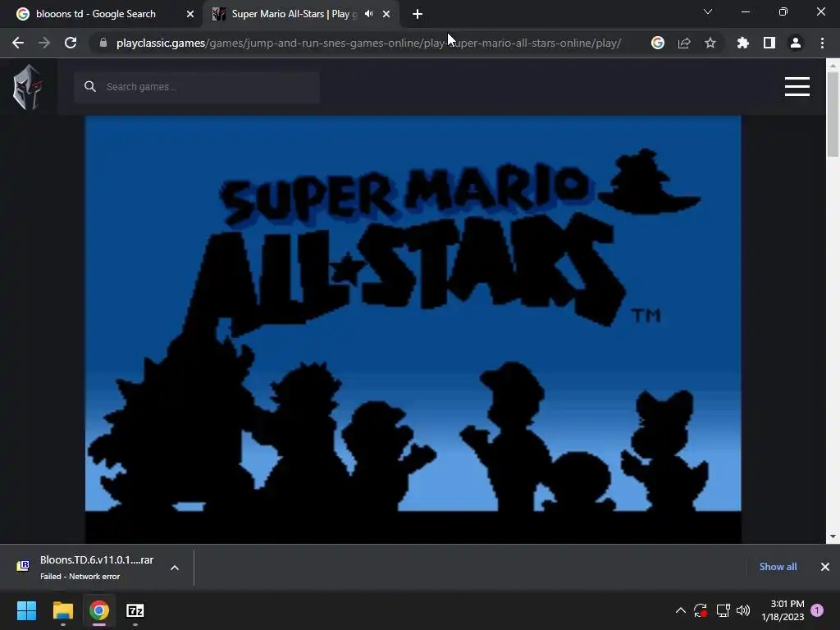840x630 pixels.
Task: Click the scrollbar up arrow
Action: coord(833,66)
